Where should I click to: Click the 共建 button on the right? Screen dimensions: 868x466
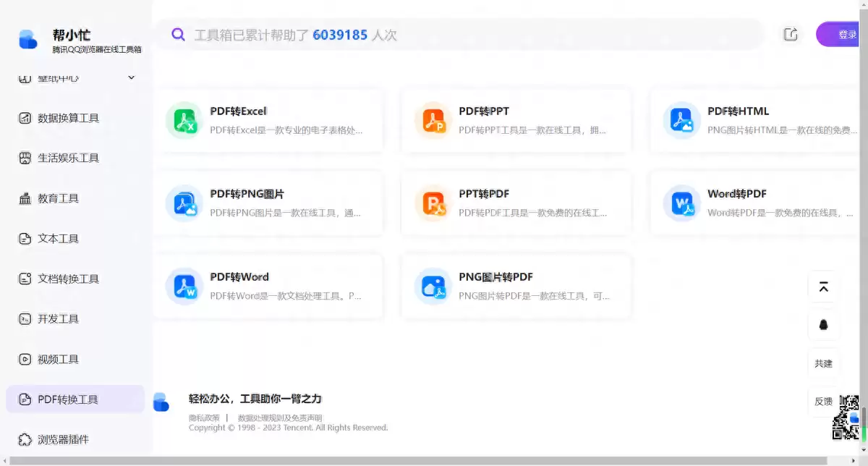823,364
